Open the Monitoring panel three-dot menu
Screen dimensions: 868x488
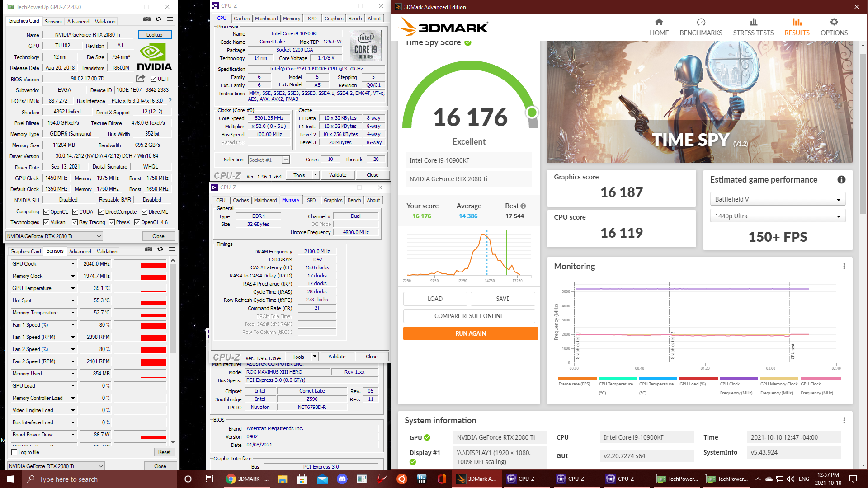tap(844, 266)
